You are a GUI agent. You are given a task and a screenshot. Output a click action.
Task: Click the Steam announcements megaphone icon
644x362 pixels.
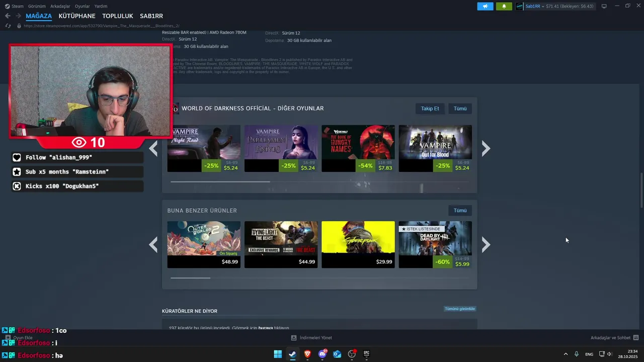pyautogui.click(x=486, y=6)
